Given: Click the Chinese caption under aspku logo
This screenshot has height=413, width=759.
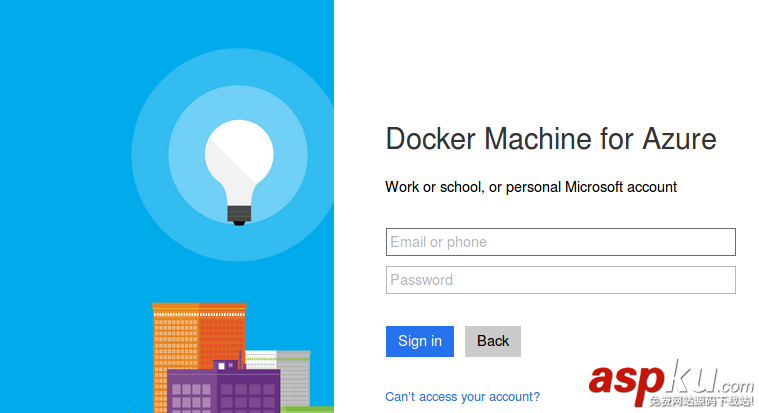Looking at the screenshot, I should tap(700, 402).
